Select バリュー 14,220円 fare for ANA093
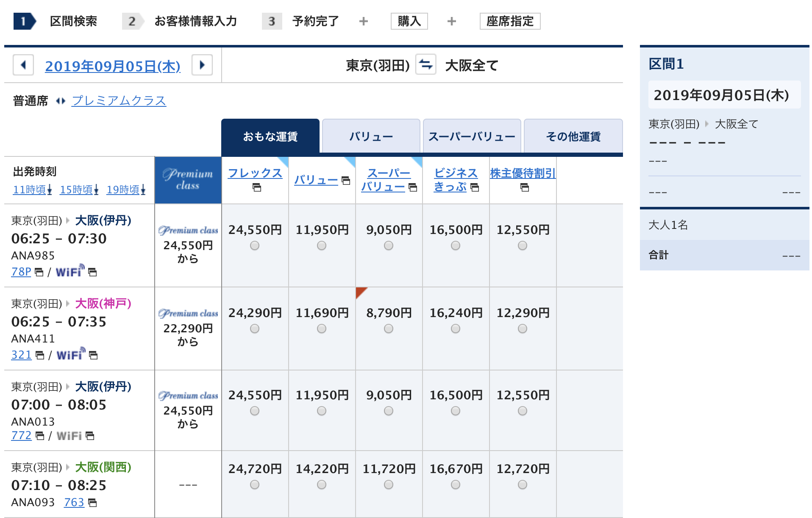812x518 pixels. [322, 485]
